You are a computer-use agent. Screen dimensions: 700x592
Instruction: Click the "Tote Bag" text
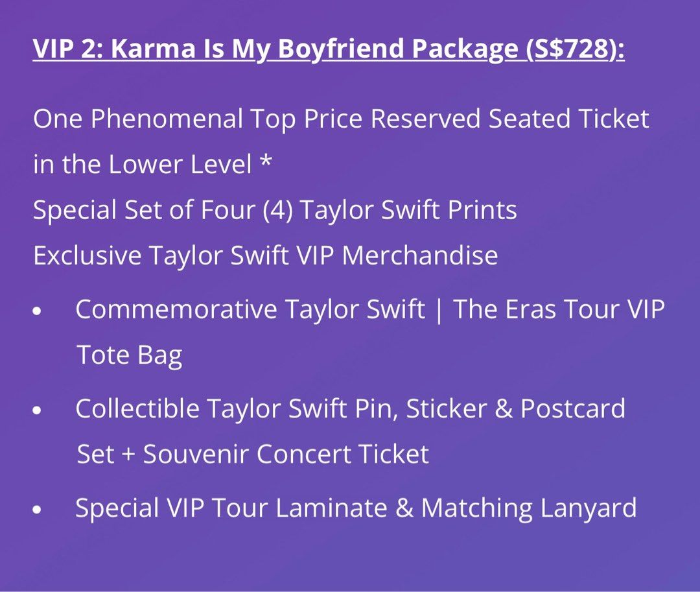pyautogui.click(x=130, y=355)
